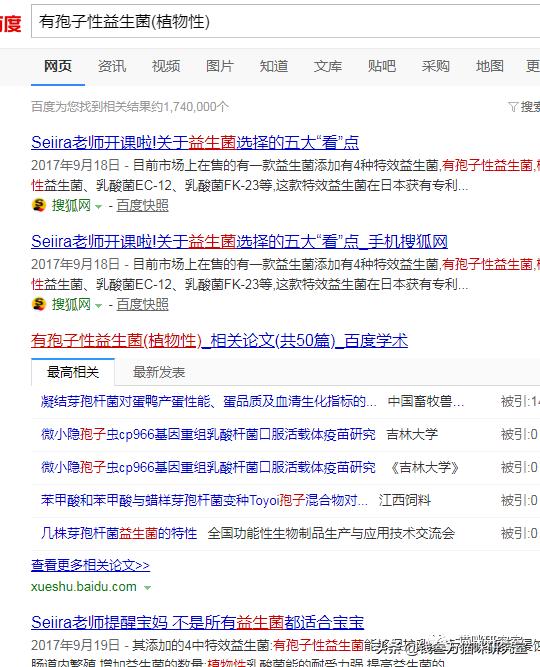Open the 视频 tab
This screenshot has height=667, width=540.
coord(166,66)
